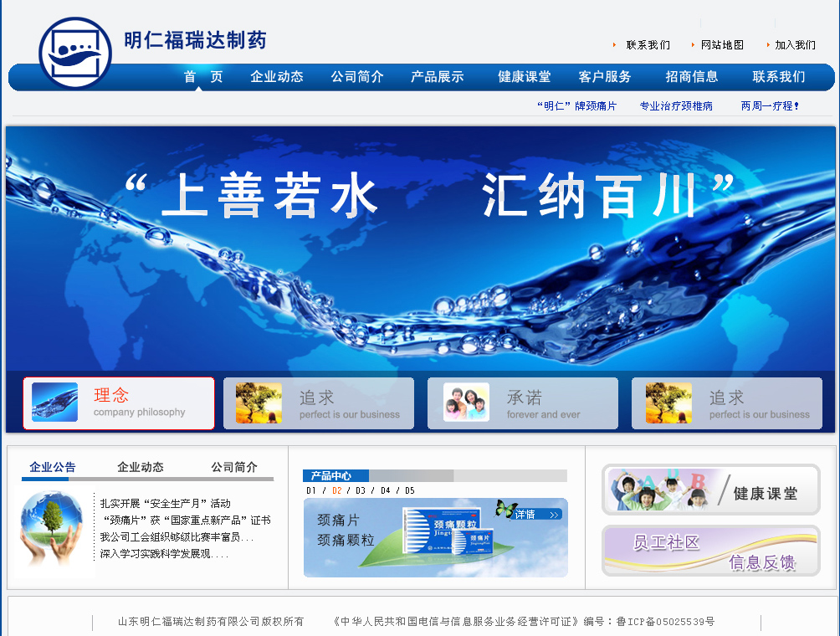840x636 pixels.
Task: Switch to the 企业动态 tab in news panel
Action: coord(141,467)
